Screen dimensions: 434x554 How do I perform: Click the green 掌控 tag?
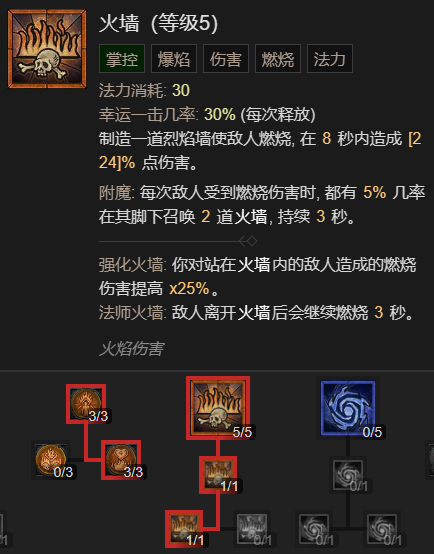tap(122, 59)
